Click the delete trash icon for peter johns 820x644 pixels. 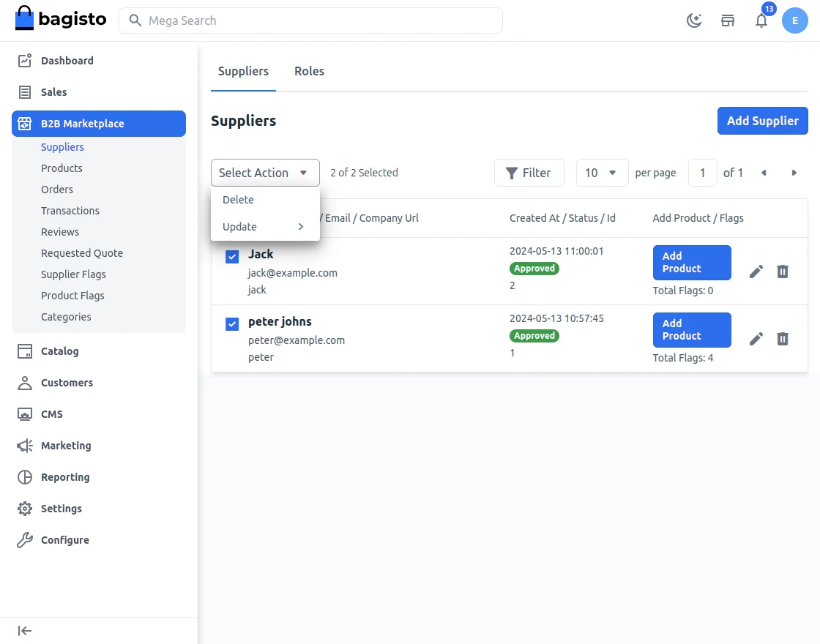coord(783,339)
